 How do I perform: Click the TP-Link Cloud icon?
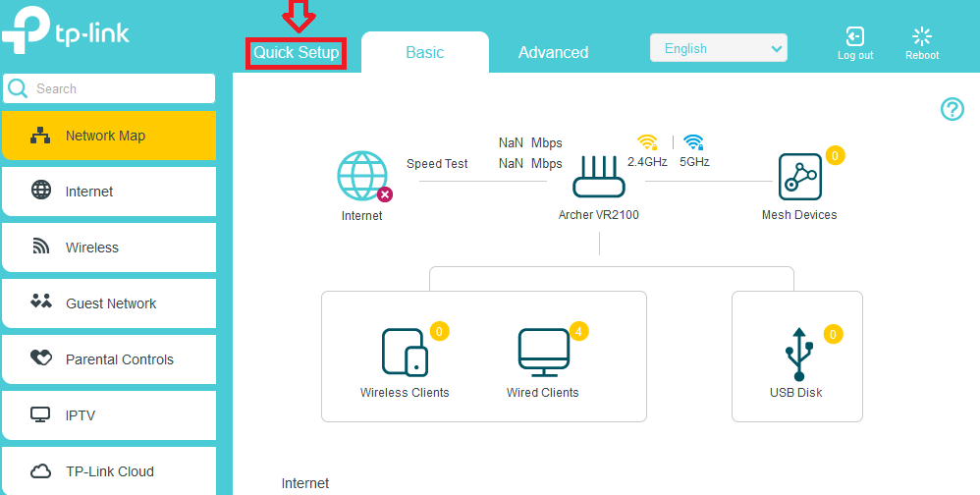point(41,471)
